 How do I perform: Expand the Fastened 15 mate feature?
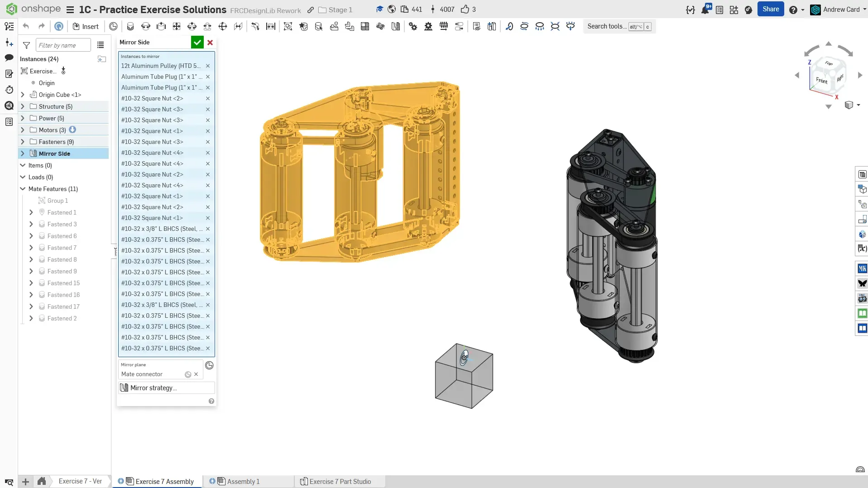(31, 283)
